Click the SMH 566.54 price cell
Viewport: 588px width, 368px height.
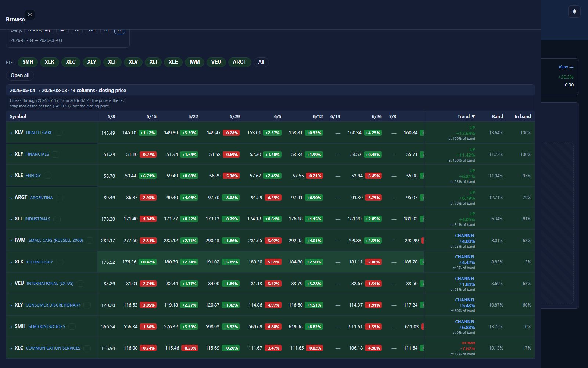[108, 327]
